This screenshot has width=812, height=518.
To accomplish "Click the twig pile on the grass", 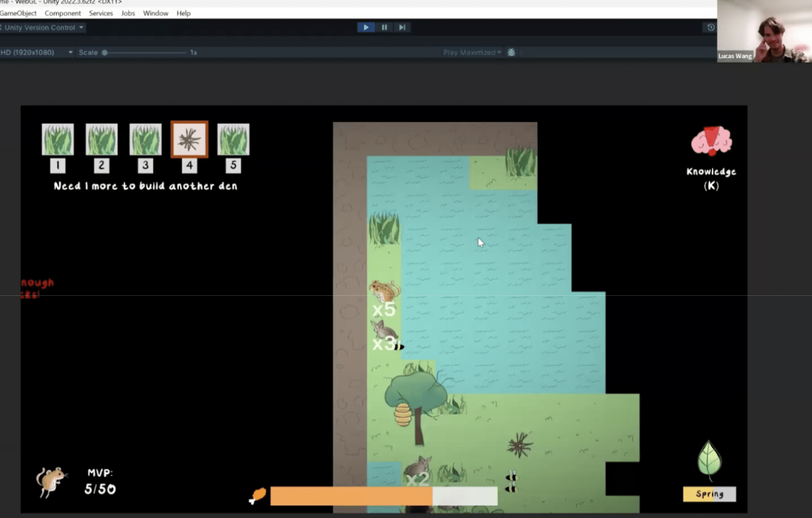I will click(519, 445).
